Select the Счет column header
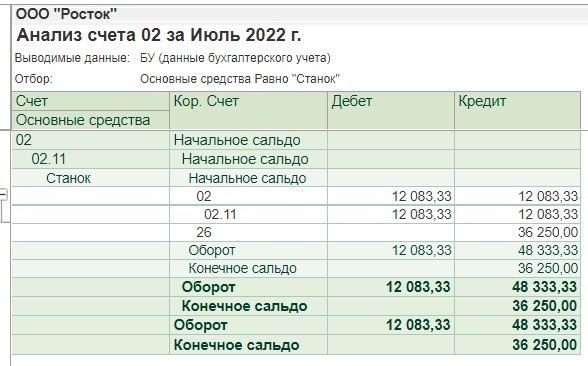The width and height of the screenshot is (588, 366). pos(91,101)
